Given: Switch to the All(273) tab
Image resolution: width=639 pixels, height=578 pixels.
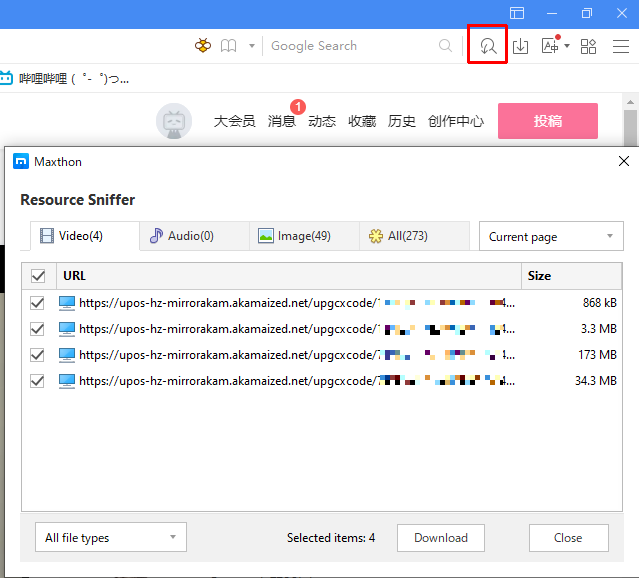Looking at the screenshot, I should point(414,236).
